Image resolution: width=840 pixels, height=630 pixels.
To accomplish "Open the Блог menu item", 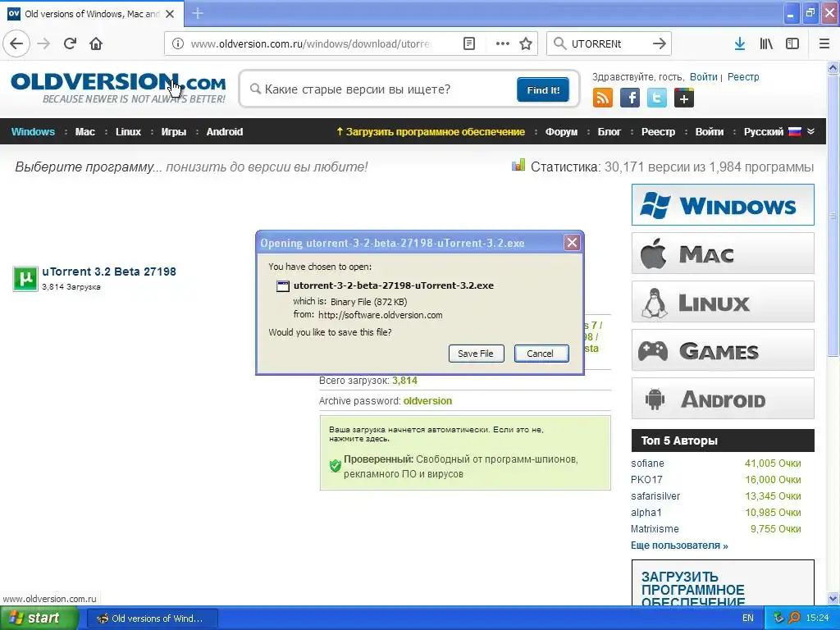I will click(x=609, y=132).
